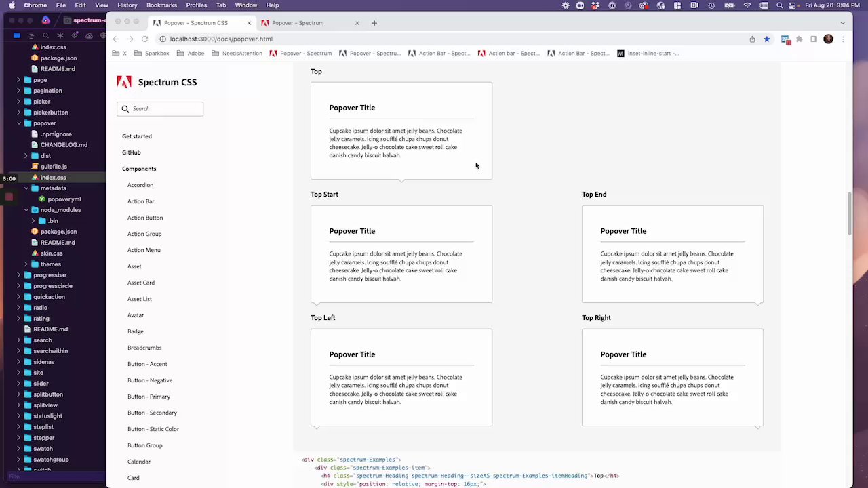Click the Adobe logo in Spectrum CSS header
The width and height of the screenshot is (868, 488).
pos(124,83)
